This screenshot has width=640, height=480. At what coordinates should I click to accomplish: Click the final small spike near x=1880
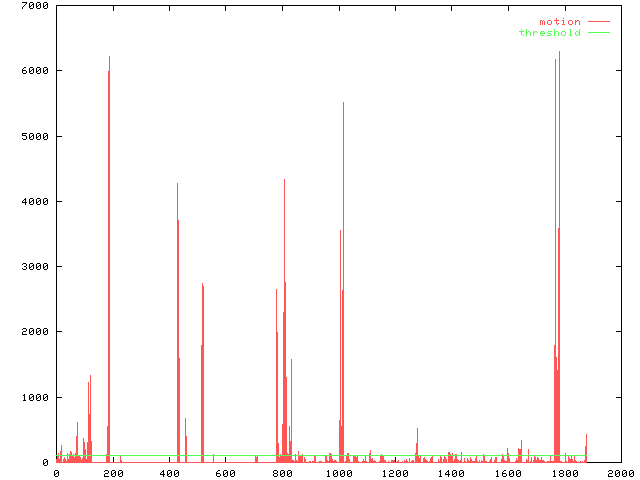click(586, 447)
